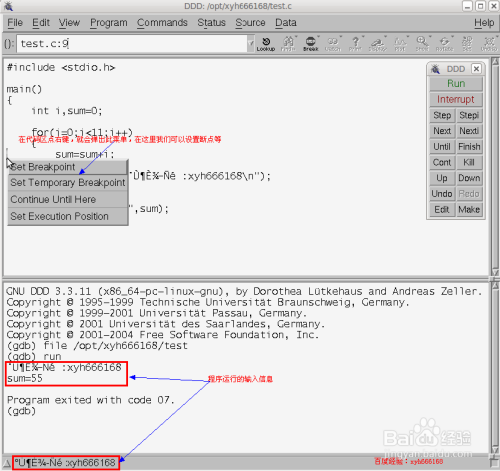This screenshot has width=500, height=471.
Task: Click the Undisp toolbar icon
Action: [489, 44]
